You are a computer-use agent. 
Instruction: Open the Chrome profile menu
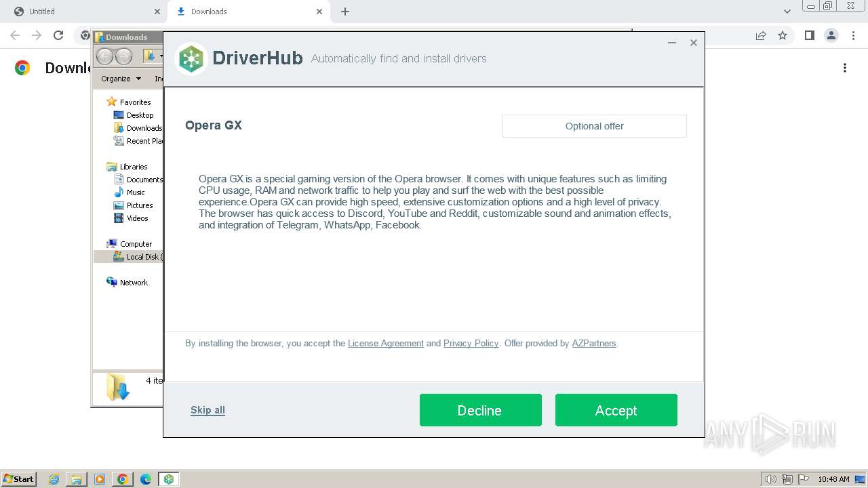(x=831, y=35)
